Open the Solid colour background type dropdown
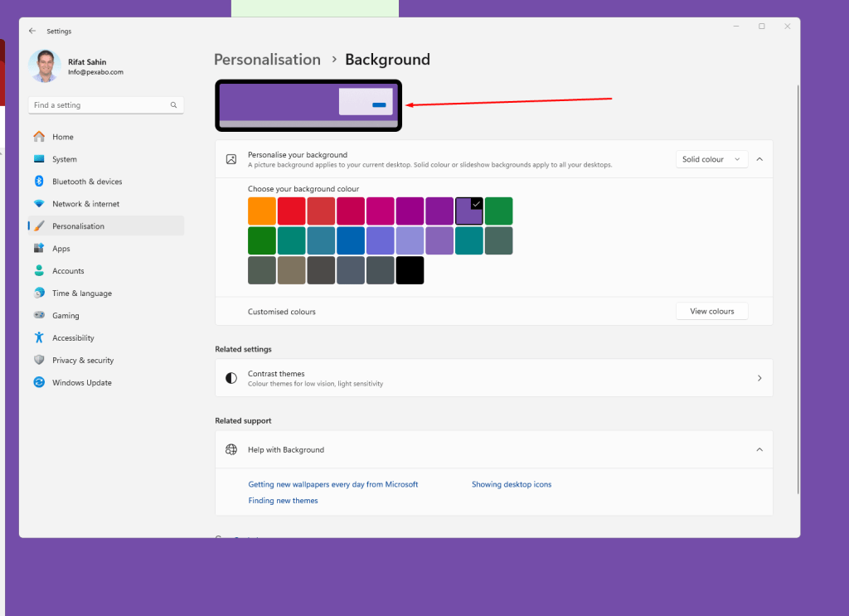Image resolution: width=849 pixels, height=616 pixels. (711, 159)
